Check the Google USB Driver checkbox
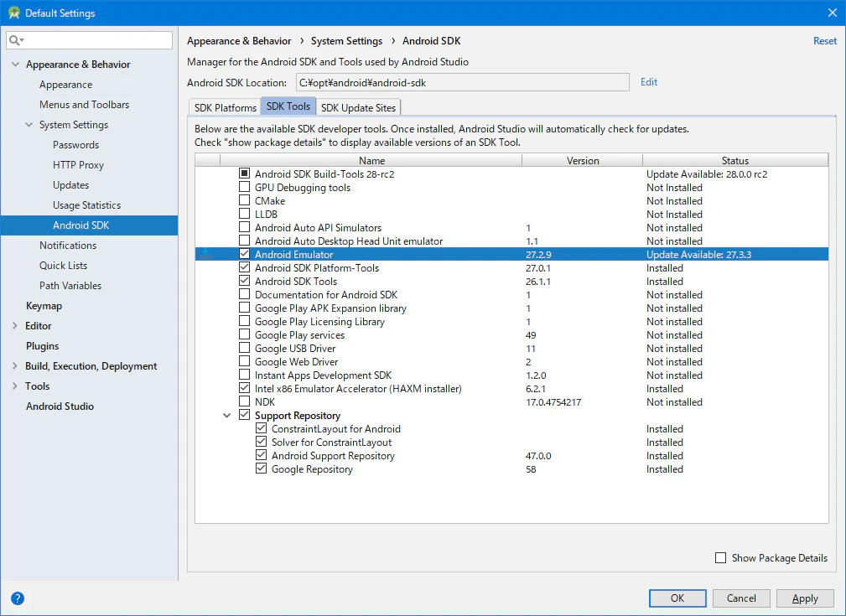Screen dimensions: 846x616 tap(245, 348)
